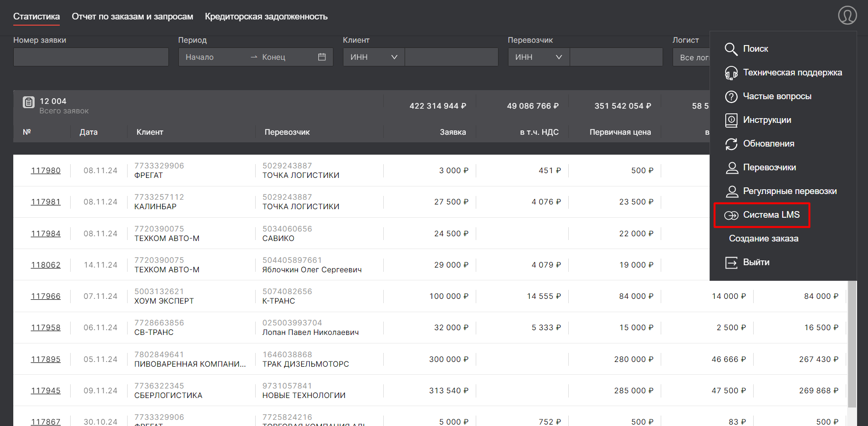Click client name ХОУМ ЭКСПЕРТ
The image size is (868, 426).
[x=164, y=301]
